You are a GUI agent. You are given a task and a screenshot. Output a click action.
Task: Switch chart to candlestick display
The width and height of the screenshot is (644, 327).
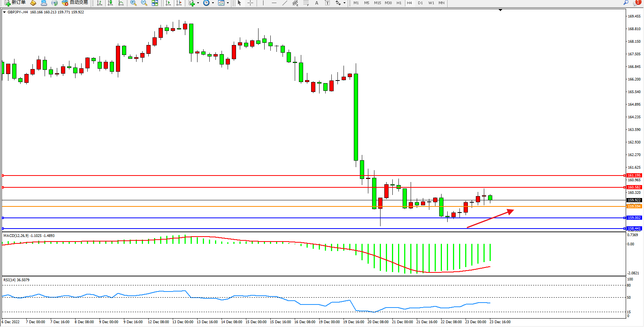click(x=110, y=3)
